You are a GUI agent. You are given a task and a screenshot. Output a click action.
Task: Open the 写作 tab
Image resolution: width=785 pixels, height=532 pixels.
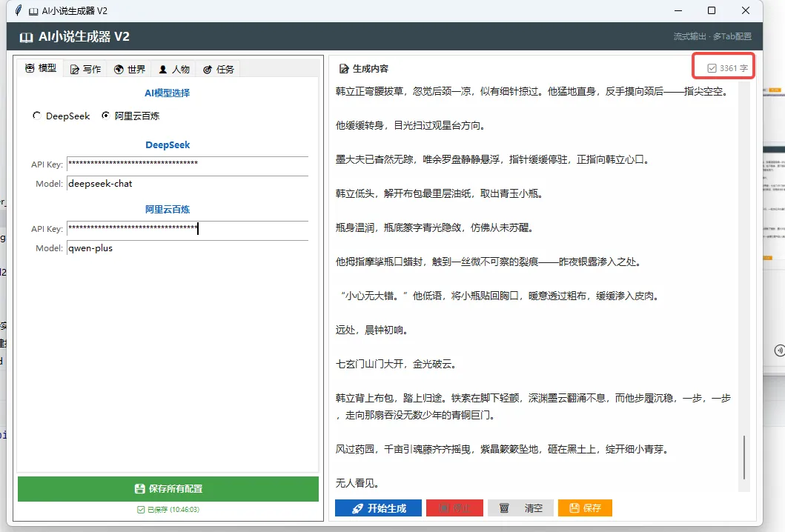tap(85, 69)
